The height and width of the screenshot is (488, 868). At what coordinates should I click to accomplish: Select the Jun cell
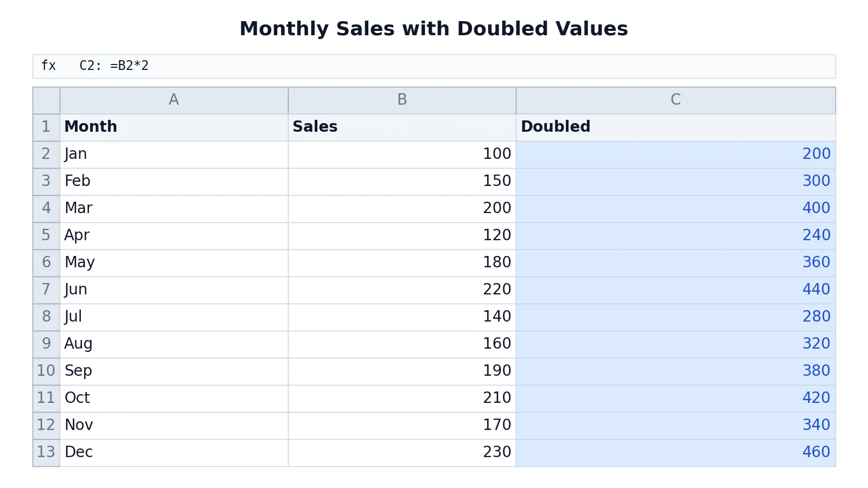tap(174, 290)
